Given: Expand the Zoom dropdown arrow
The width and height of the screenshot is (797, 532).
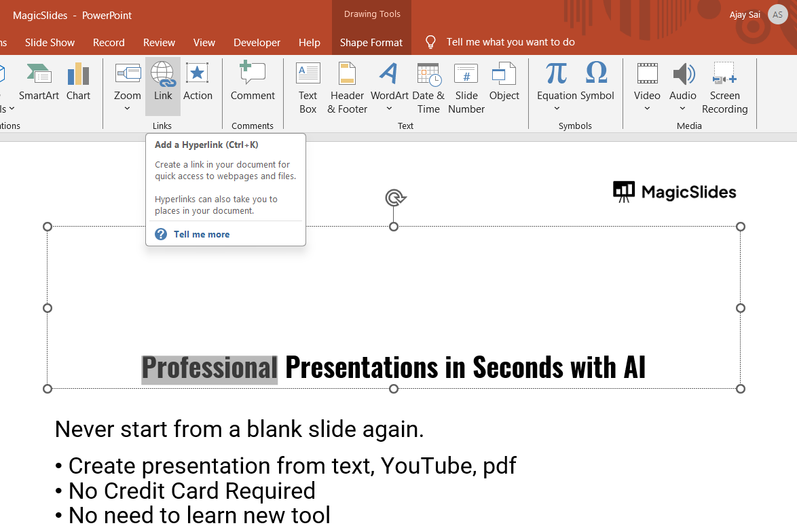Looking at the screenshot, I should 127,108.
